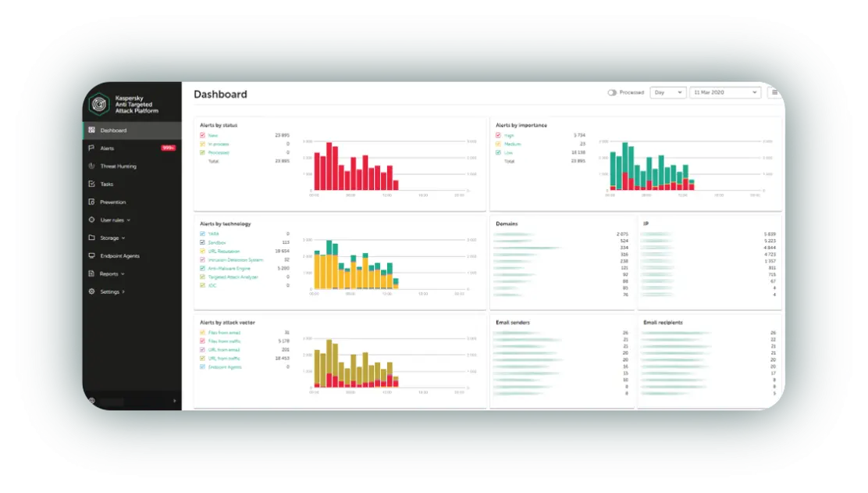Open the Day period dropdown
The width and height of the screenshot is (868, 493).
point(669,91)
